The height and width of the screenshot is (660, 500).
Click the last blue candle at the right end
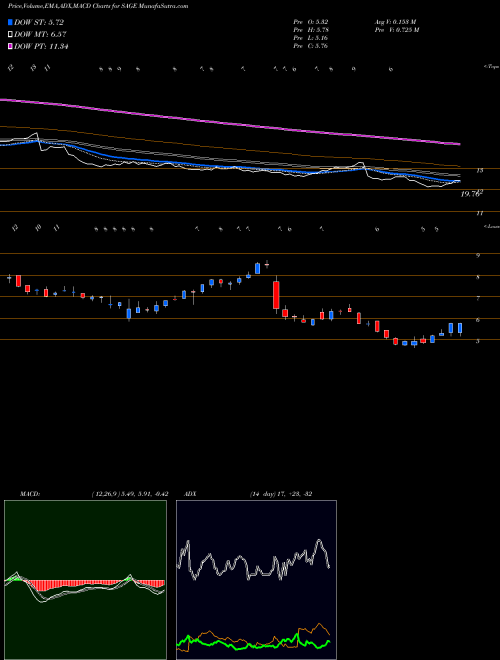[x=460, y=328]
